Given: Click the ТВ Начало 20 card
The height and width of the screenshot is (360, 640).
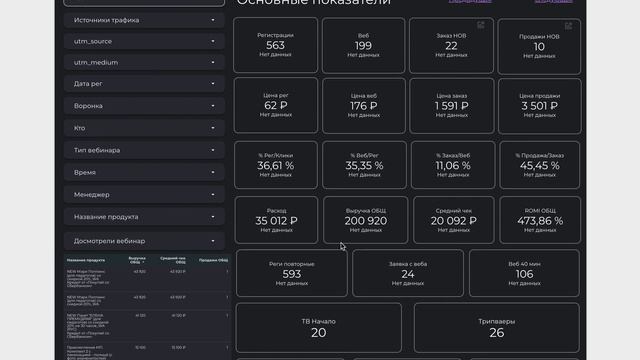Looking at the screenshot, I should [319, 328].
